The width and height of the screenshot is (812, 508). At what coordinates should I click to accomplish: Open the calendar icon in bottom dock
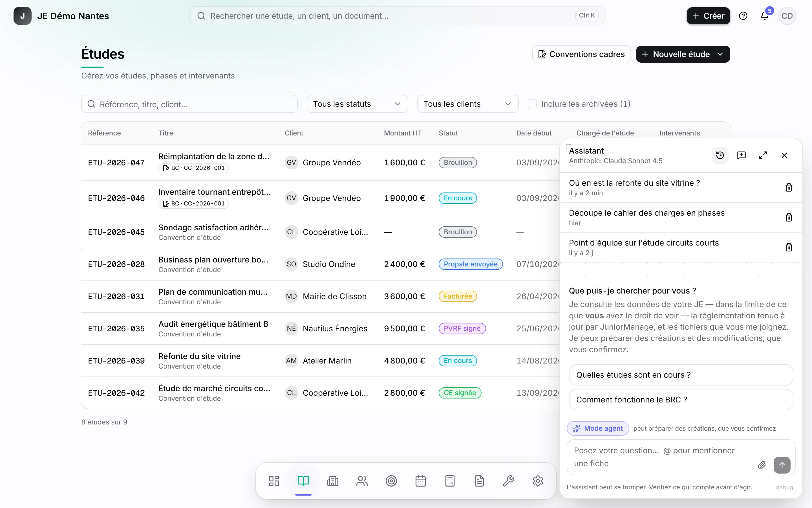click(x=421, y=481)
